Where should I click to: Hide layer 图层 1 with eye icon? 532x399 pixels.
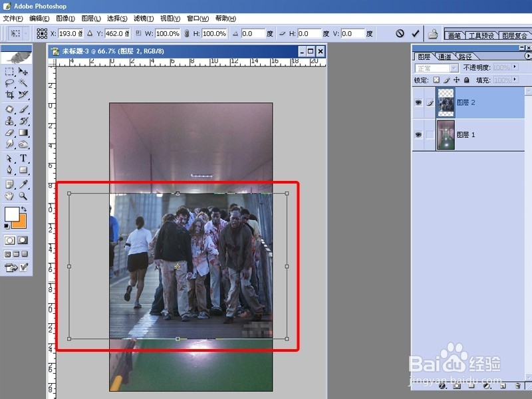coord(418,135)
